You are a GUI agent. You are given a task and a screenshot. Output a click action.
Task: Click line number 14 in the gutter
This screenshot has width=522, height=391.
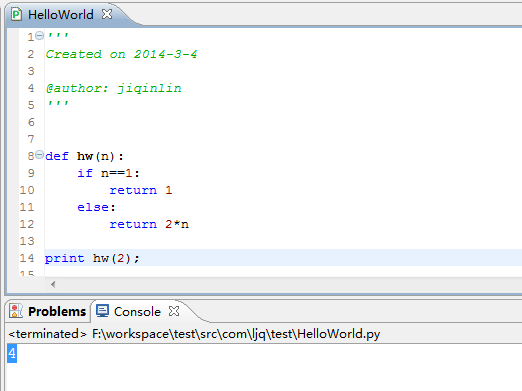tap(27, 258)
